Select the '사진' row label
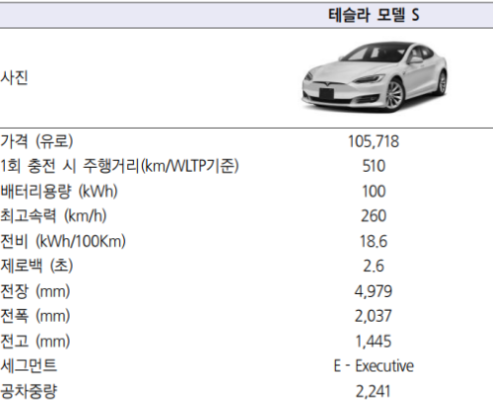493x401 pixels. point(14,78)
